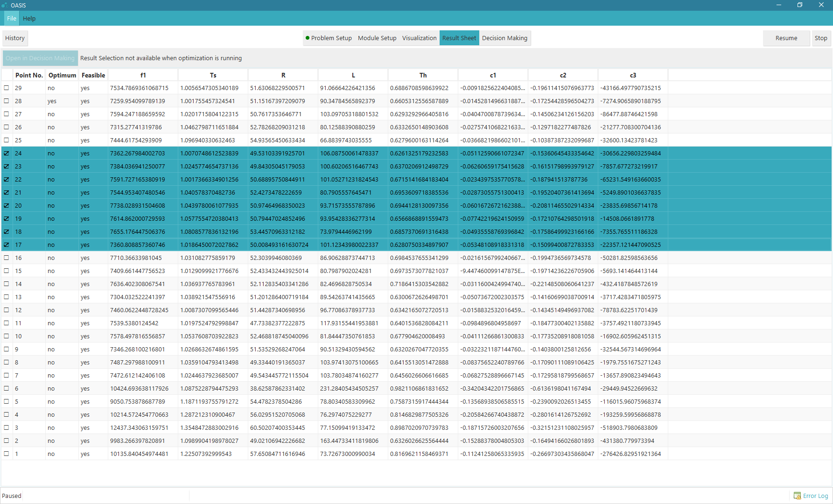
Task: Select Ts value 1.3548472883002916
Action: pos(210,427)
